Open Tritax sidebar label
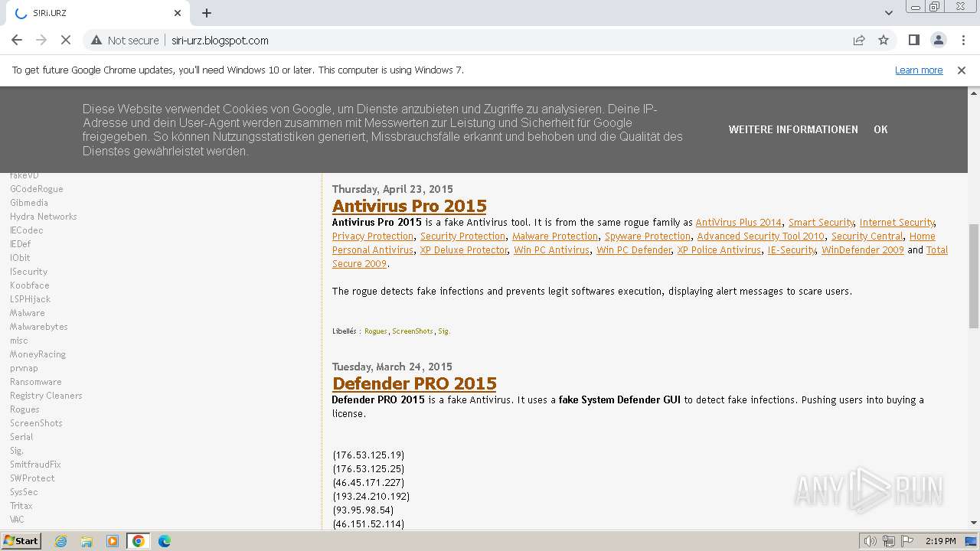The height and width of the screenshot is (551, 980). [21, 506]
